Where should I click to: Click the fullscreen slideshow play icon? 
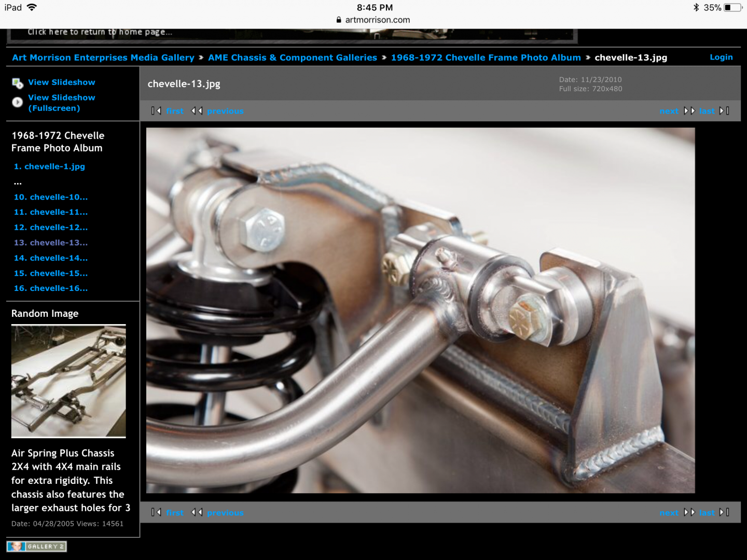coord(18,102)
